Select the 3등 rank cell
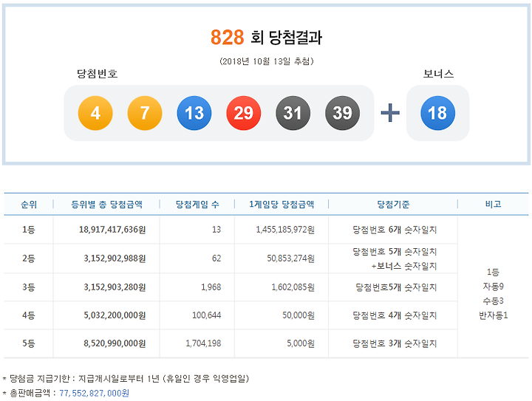 (x=29, y=287)
